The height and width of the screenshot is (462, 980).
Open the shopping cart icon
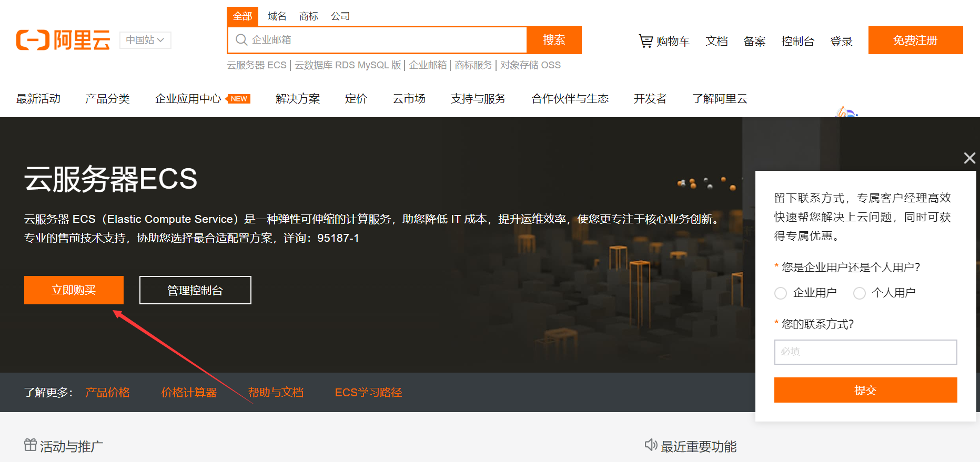pyautogui.click(x=645, y=40)
